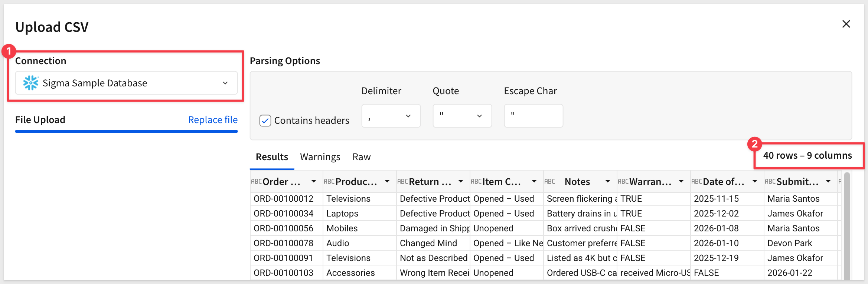Open the Submitted column header menu arrow
Image resolution: width=868 pixels, height=284 pixels.
click(x=828, y=181)
